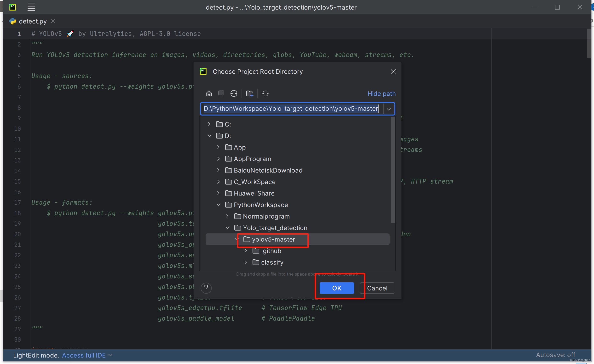The height and width of the screenshot is (364, 594).
Task: Click the Access full IDE link
Action: pyautogui.click(x=84, y=355)
